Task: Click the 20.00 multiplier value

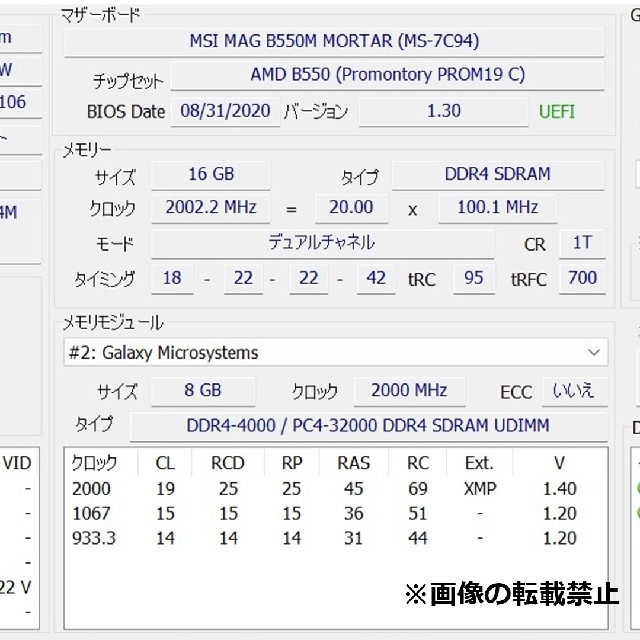Action: pyautogui.click(x=351, y=208)
